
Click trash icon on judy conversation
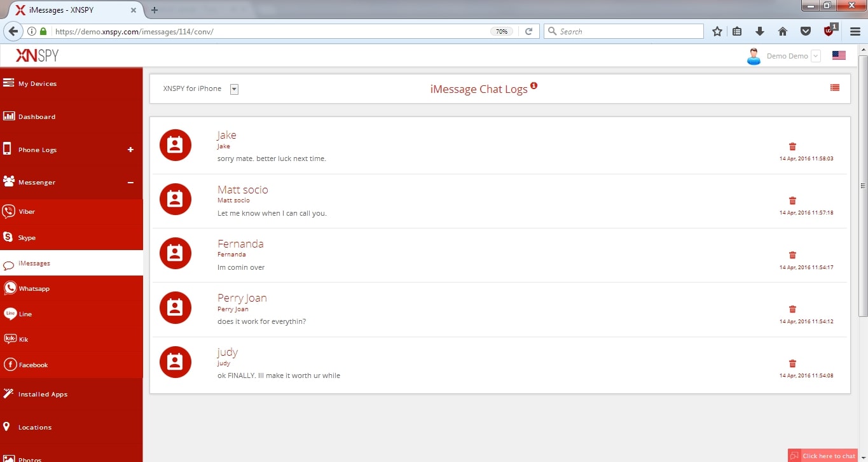[x=792, y=364]
